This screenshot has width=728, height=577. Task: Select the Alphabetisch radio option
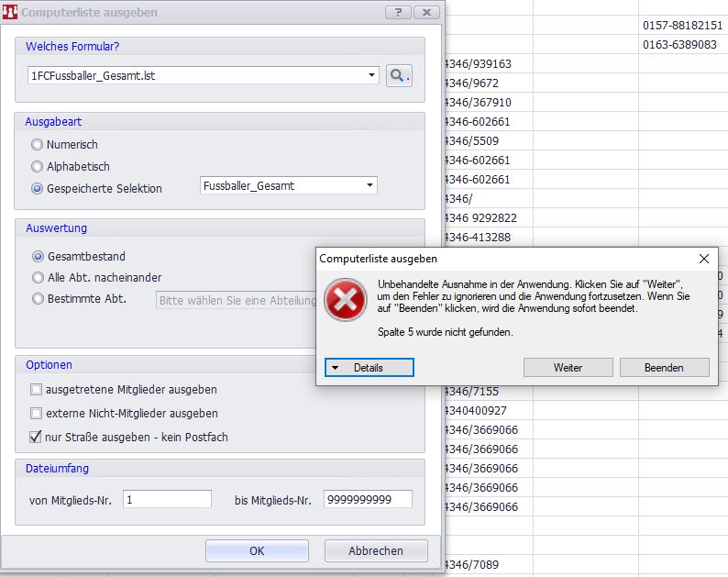pos(38,167)
